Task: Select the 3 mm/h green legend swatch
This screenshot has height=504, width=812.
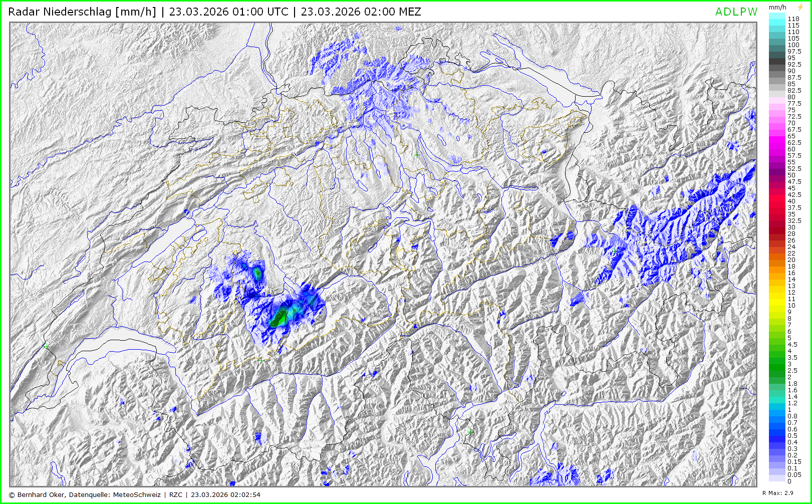Action: [x=777, y=364]
